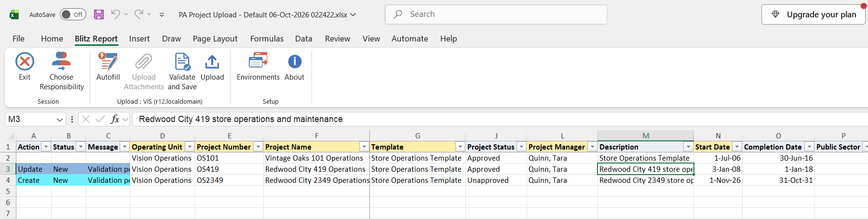Click the Save floppy disk icon
Viewport: 868px width, 219px height.
99,14
